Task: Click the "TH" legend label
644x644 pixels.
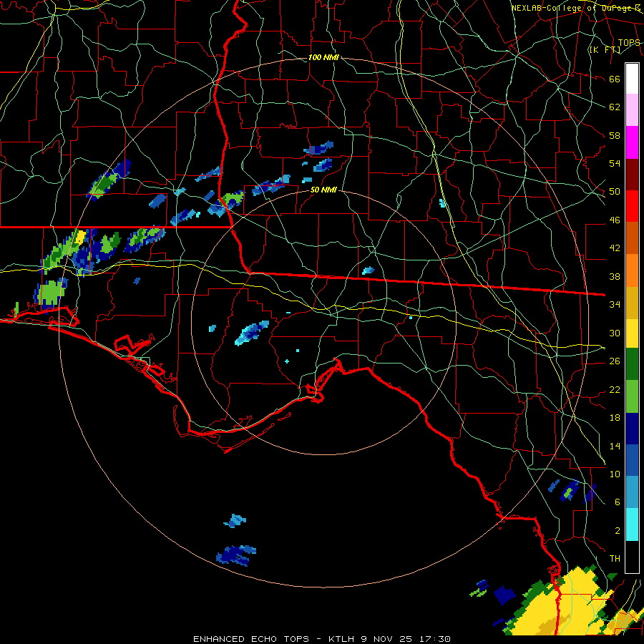Action: [615, 559]
